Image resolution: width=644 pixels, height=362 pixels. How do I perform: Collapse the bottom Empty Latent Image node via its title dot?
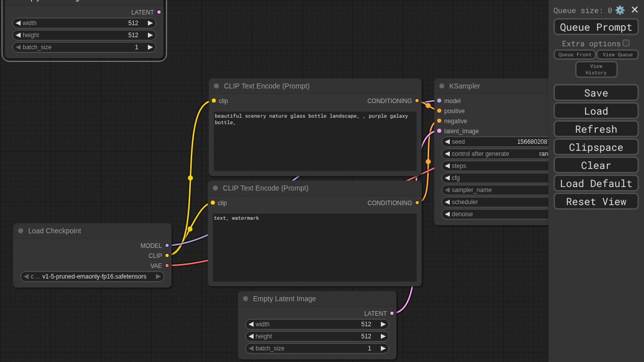246,299
